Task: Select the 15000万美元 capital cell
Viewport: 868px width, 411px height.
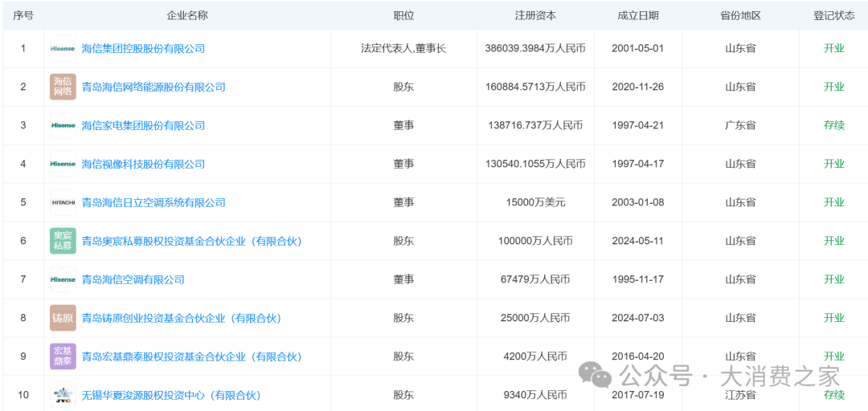Action: (535, 202)
